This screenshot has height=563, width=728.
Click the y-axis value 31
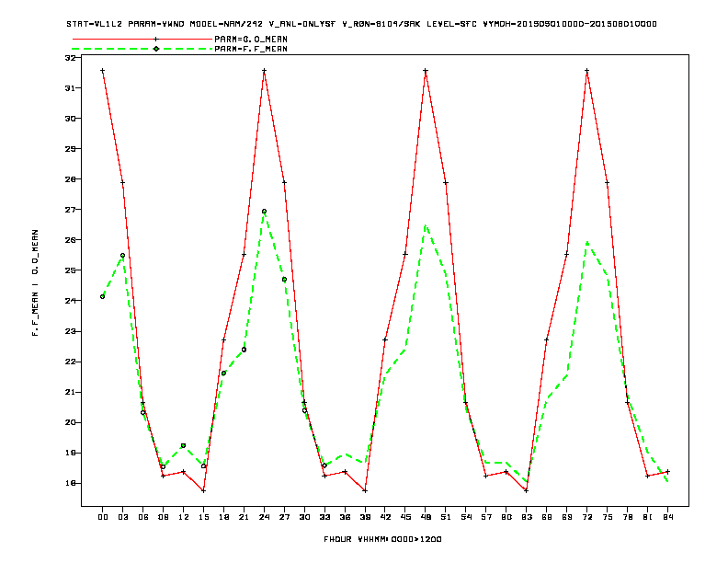[x=70, y=88]
